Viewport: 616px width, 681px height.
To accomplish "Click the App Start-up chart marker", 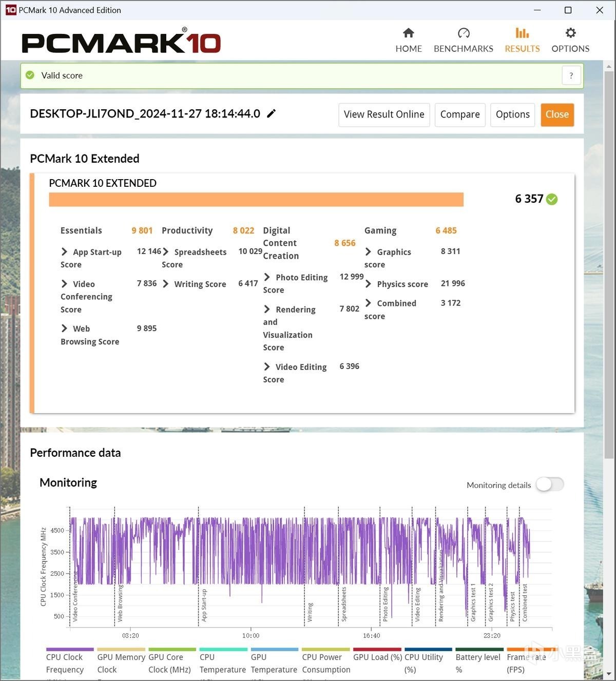I will tap(204, 606).
